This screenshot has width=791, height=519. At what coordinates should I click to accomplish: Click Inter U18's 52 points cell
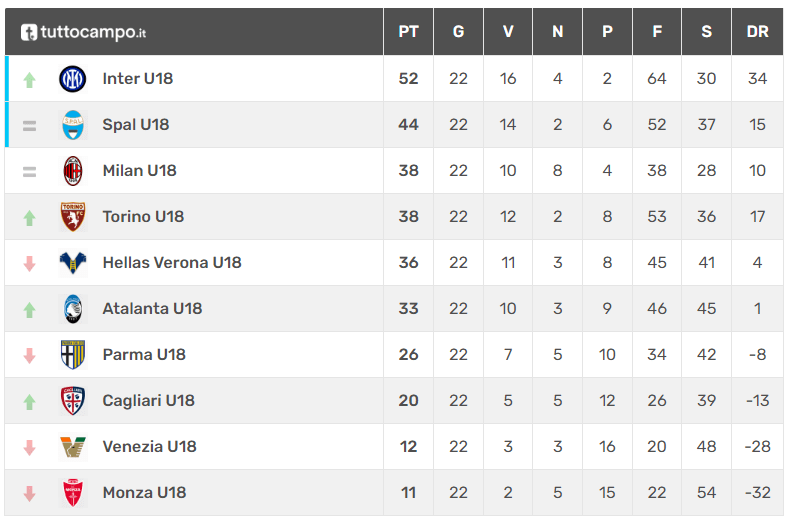(x=408, y=79)
